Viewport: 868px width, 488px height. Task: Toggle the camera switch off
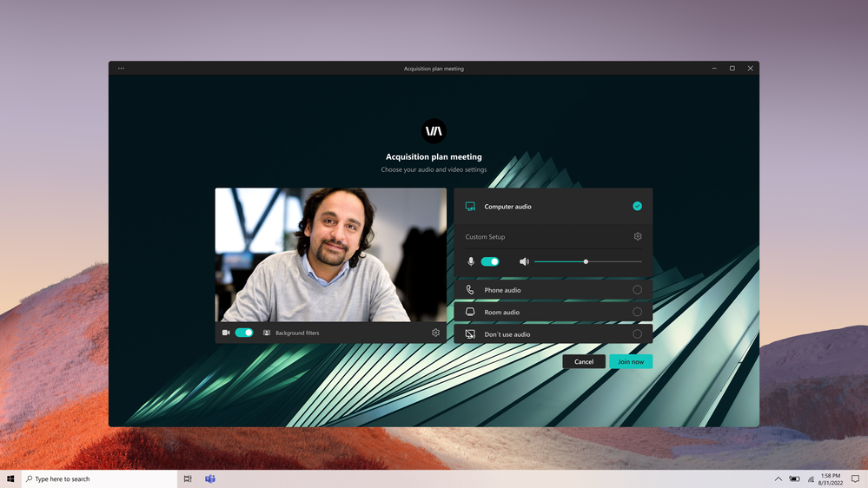[244, 333]
